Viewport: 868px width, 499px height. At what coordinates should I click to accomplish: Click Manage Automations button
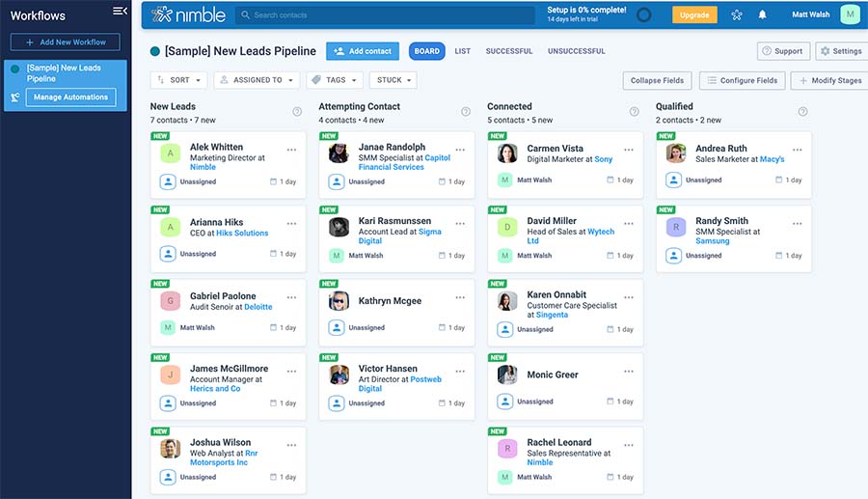pos(70,97)
